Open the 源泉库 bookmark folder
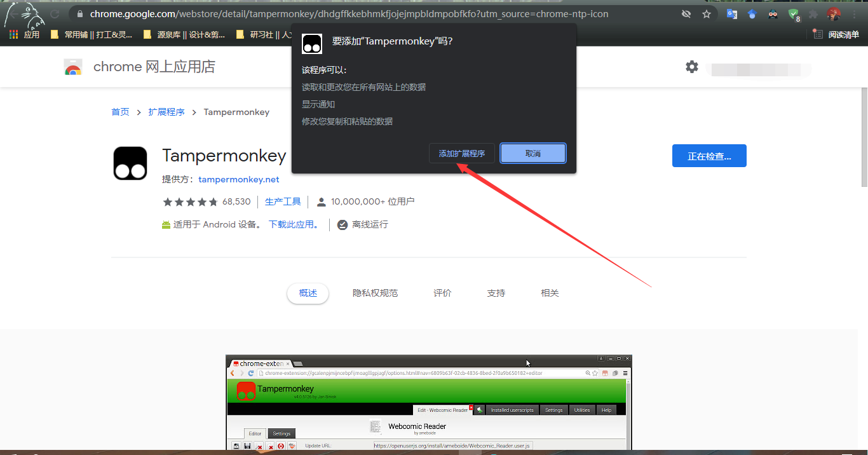This screenshot has width=868, height=455. 184,34
